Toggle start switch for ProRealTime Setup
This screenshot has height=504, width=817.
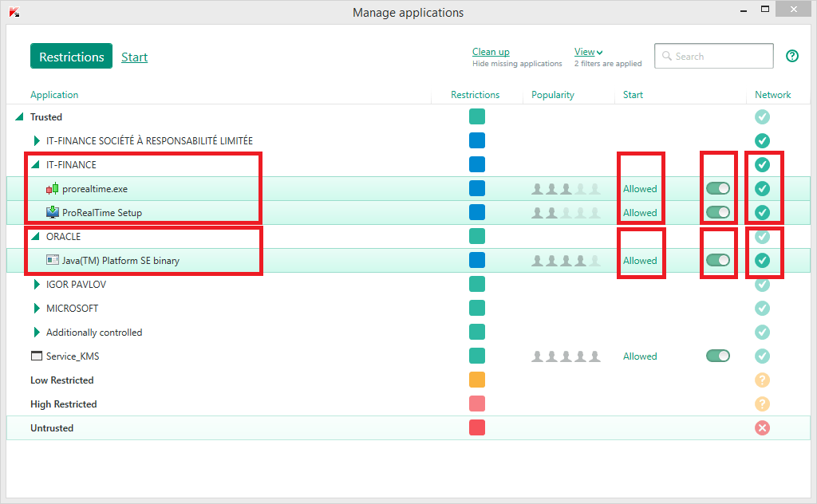tap(718, 212)
